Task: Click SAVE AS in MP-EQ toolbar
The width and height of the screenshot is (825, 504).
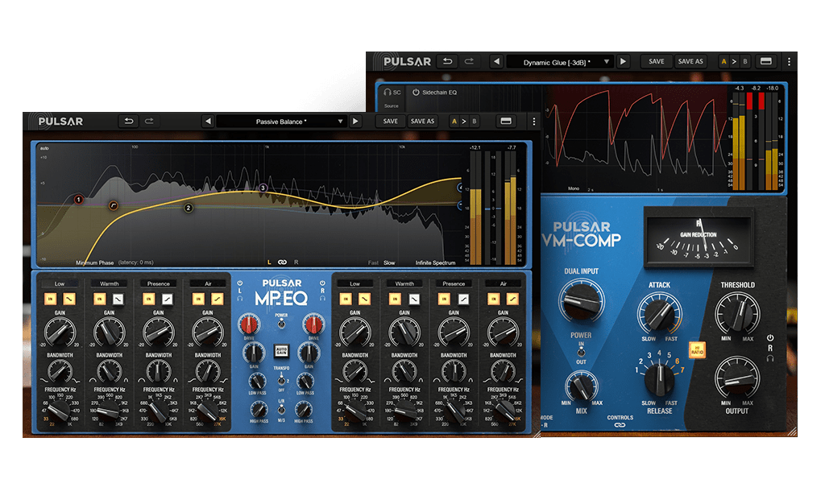Action: click(x=422, y=122)
